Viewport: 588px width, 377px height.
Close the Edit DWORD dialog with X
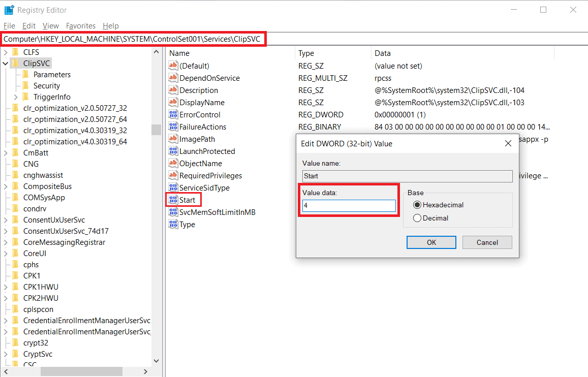tap(508, 143)
